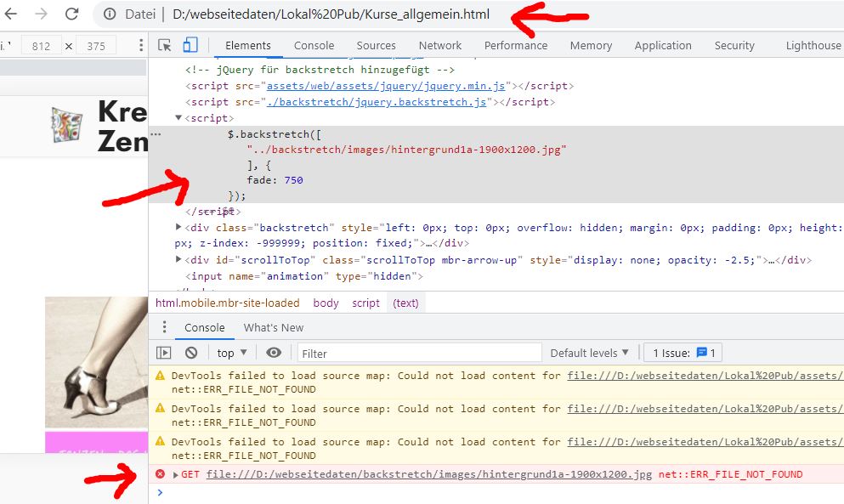844x504 pixels.
Task: Clear the console with the clear icon
Action: (191, 353)
